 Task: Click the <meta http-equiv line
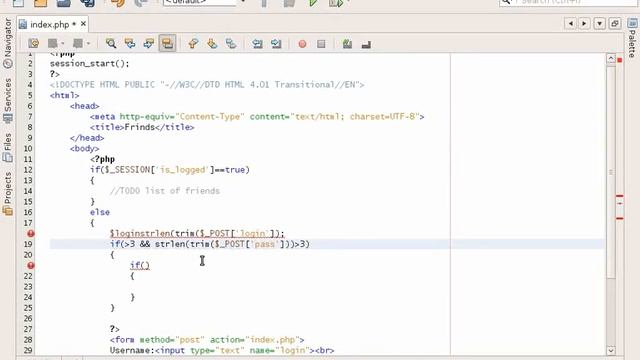[257, 117]
